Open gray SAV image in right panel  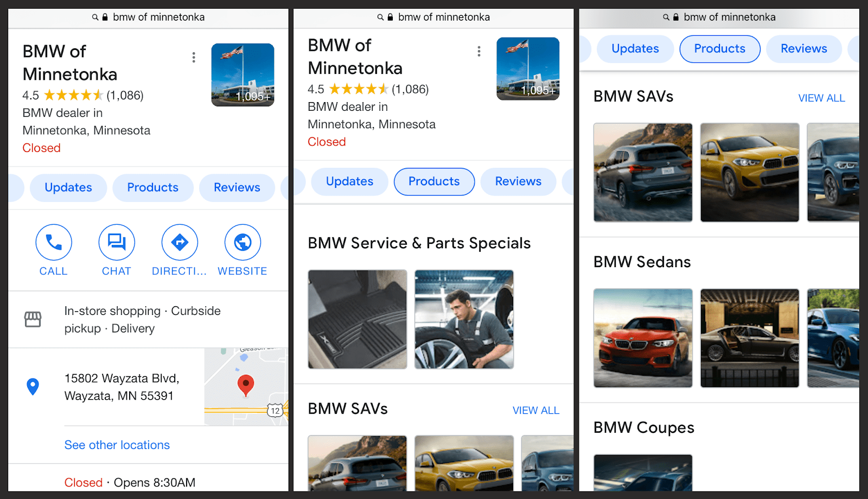click(x=643, y=172)
